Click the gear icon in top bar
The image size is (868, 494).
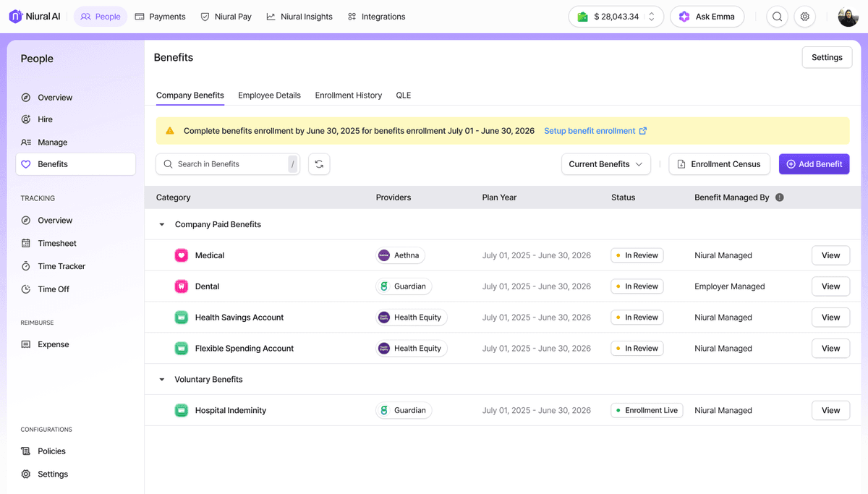[x=804, y=17]
